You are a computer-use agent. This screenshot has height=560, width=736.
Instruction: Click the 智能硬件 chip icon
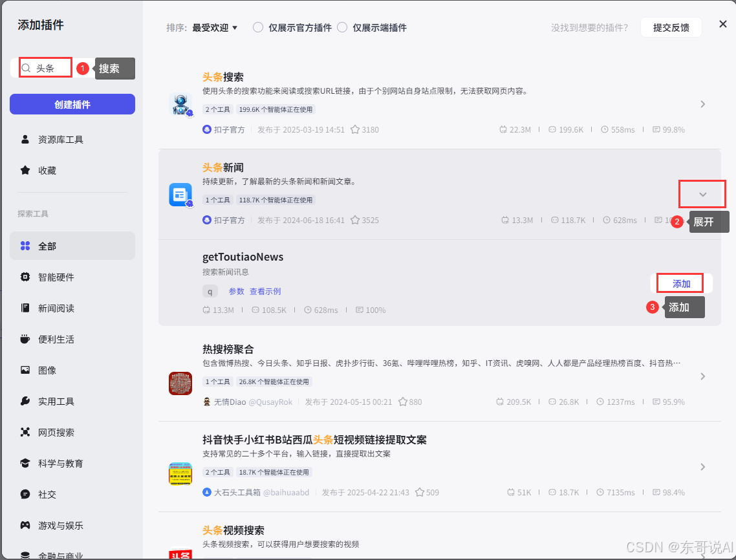tap(25, 277)
